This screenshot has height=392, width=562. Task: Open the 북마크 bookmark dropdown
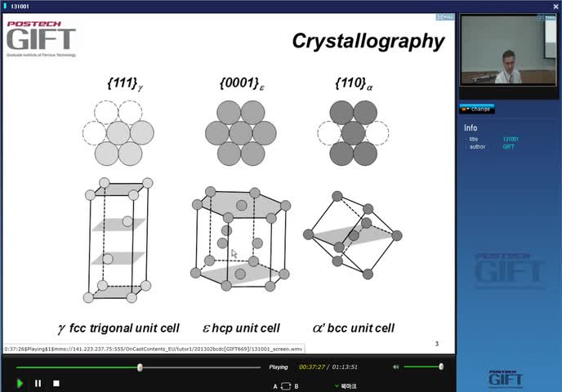click(x=346, y=386)
